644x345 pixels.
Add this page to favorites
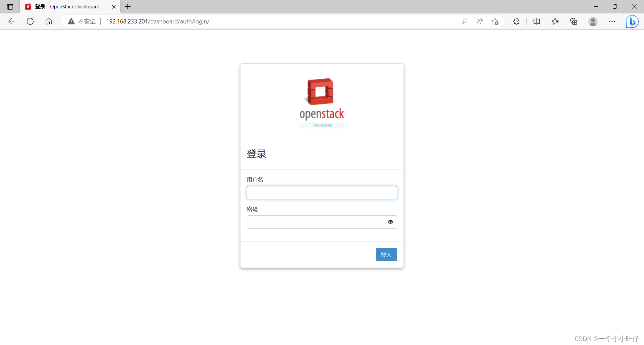[x=495, y=21]
